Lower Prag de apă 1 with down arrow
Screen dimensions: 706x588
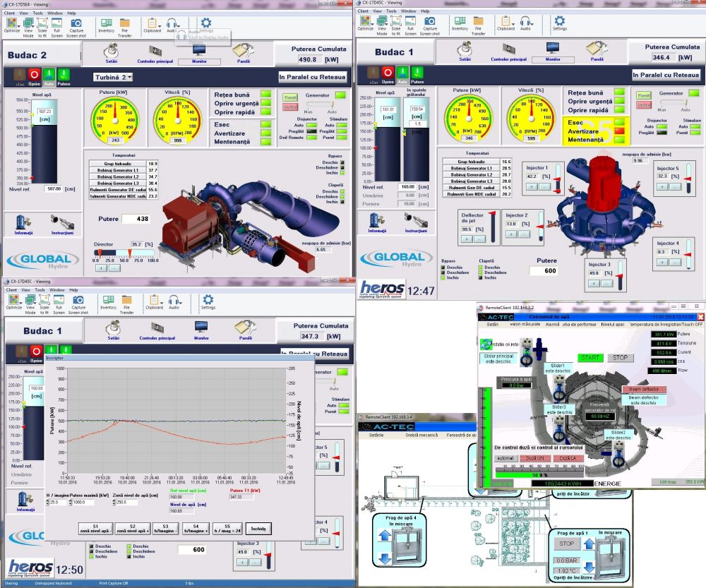589,568
